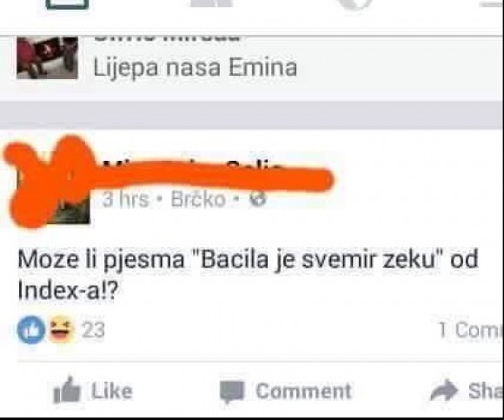Click the Lijepa nasa Emina comment text
The width and height of the screenshot is (504, 420).
click(x=196, y=69)
